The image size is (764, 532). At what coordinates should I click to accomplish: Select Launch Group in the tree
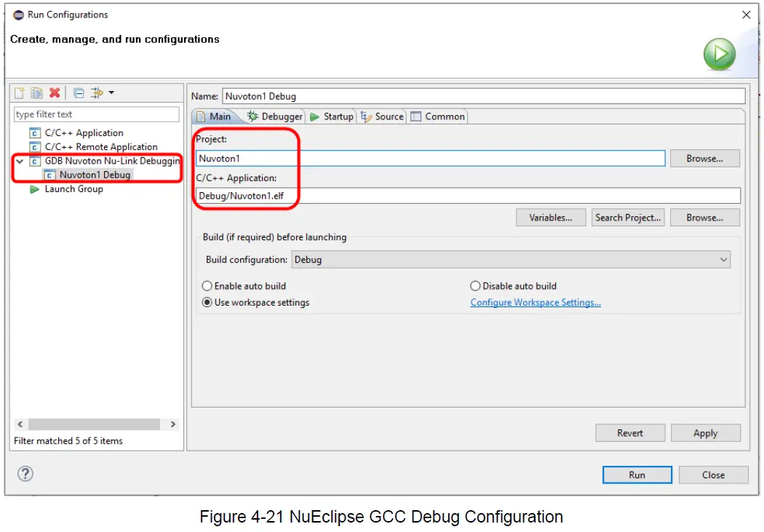pyautogui.click(x=73, y=188)
